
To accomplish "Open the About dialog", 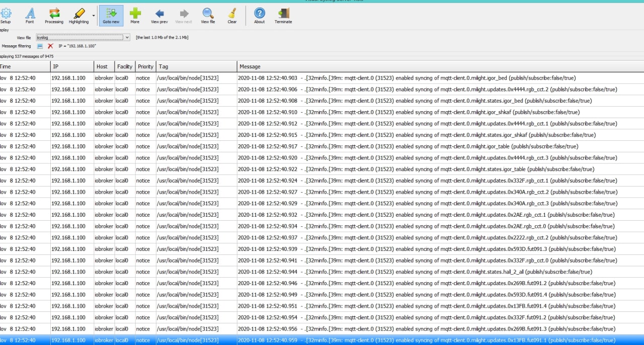I will click(260, 16).
